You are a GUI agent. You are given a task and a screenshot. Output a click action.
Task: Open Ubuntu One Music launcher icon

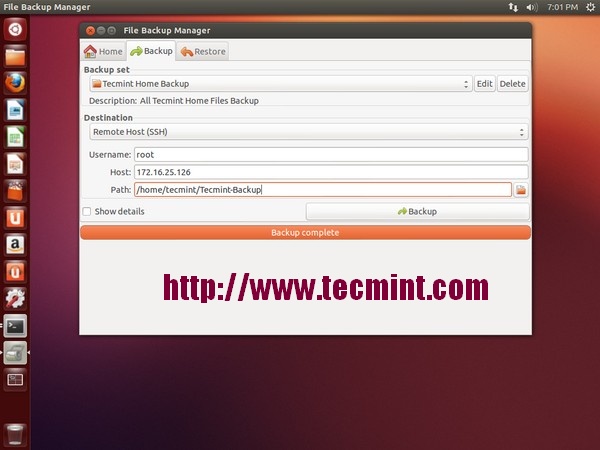15,272
